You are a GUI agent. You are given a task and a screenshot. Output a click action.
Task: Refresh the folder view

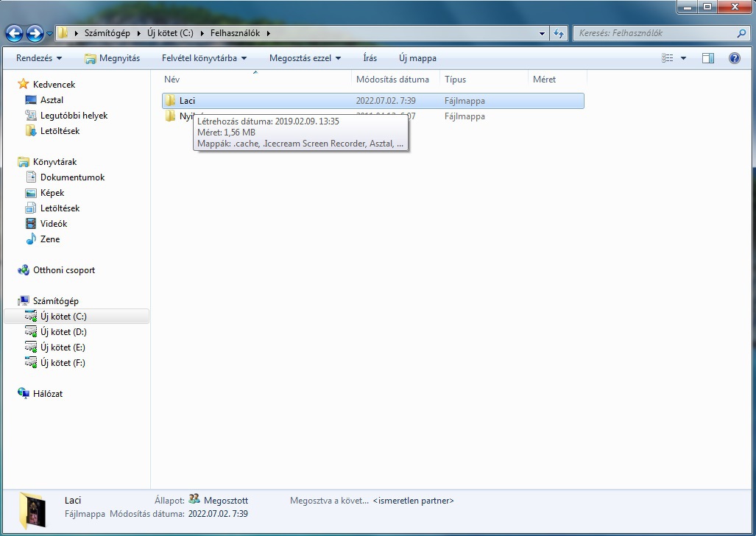point(558,33)
